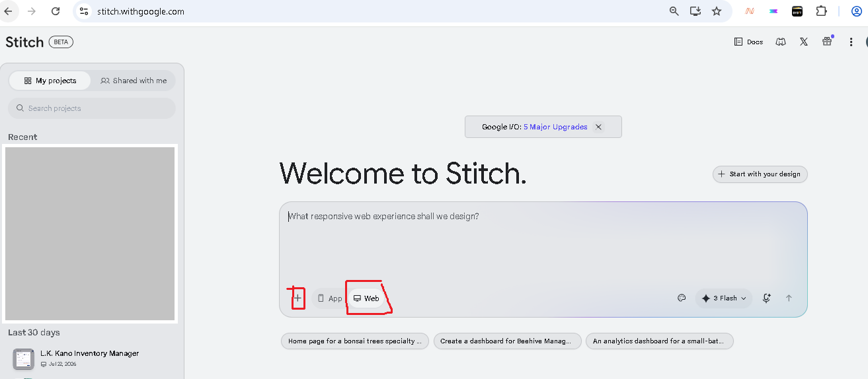This screenshot has width=868, height=379.
Task: Reload the Stitch page
Action: (56, 11)
